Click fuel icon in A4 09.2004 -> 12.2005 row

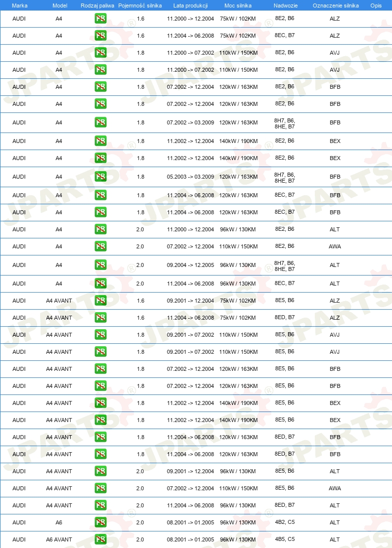pyautogui.click(x=101, y=265)
